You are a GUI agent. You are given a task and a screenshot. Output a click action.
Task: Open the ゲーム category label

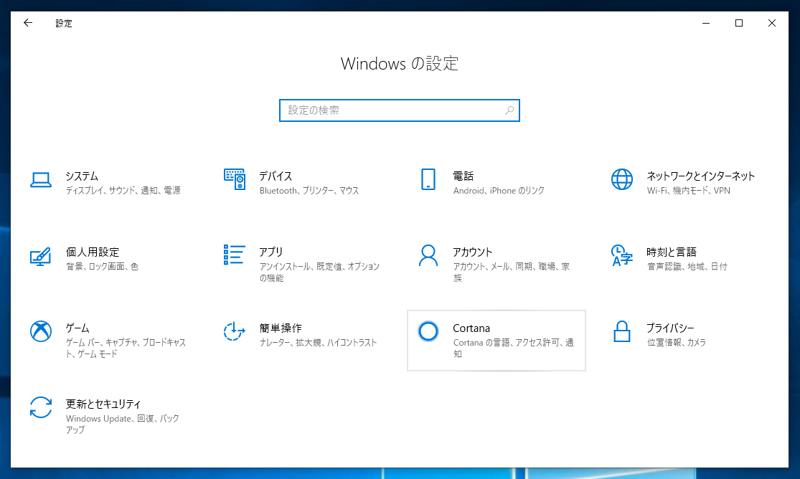click(x=78, y=328)
